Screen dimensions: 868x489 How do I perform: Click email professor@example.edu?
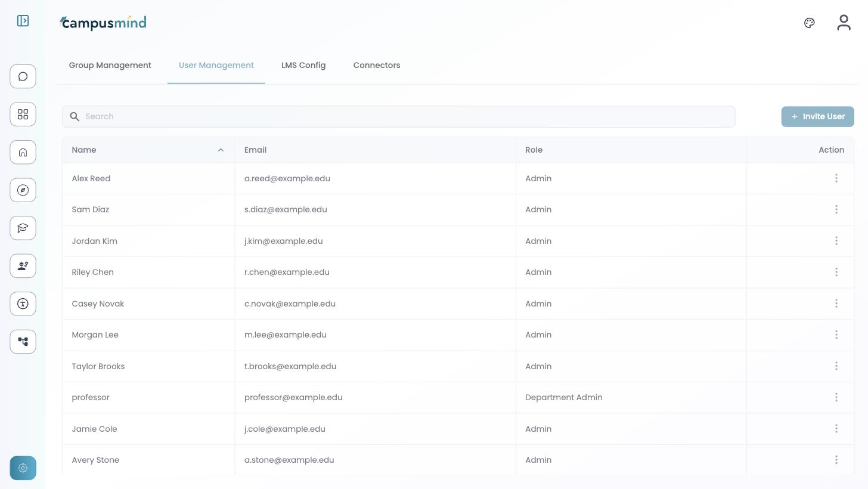pyautogui.click(x=293, y=397)
